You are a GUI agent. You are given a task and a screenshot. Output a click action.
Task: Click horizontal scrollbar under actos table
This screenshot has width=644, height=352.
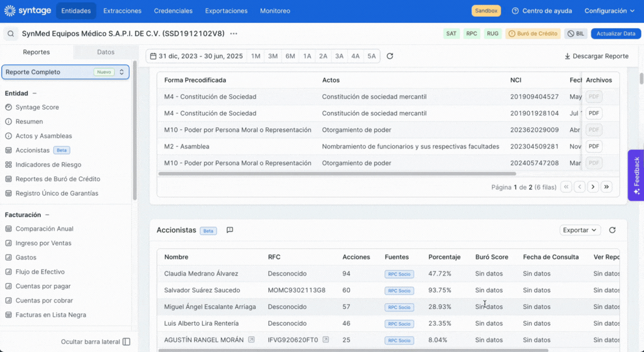click(337, 174)
